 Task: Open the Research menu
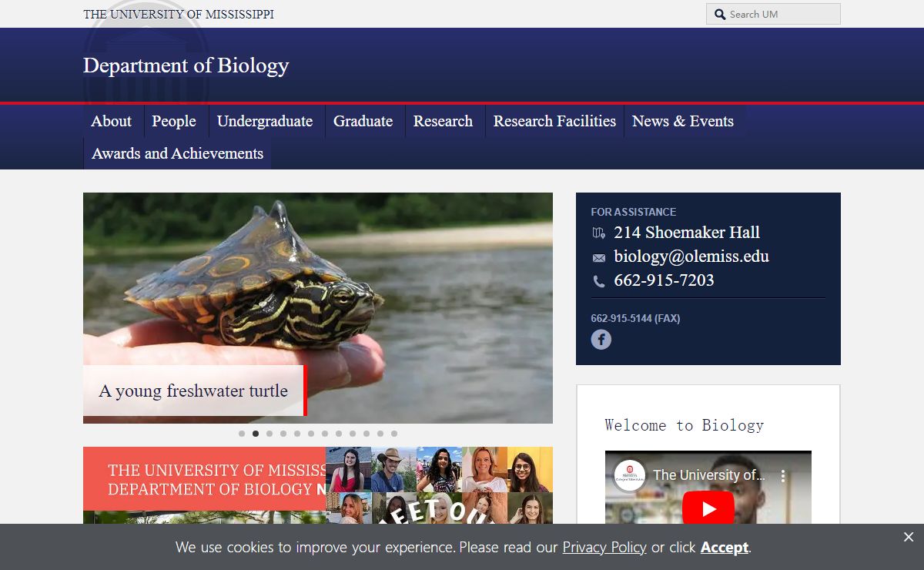click(444, 121)
